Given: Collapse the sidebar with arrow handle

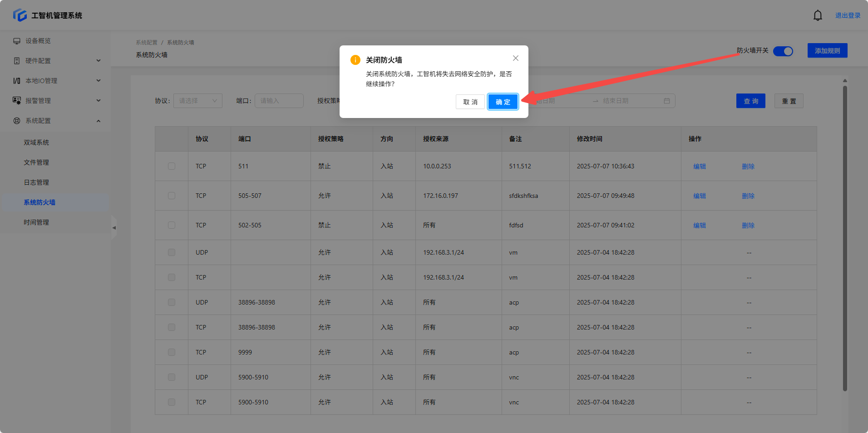Looking at the screenshot, I should tap(114, 228).
